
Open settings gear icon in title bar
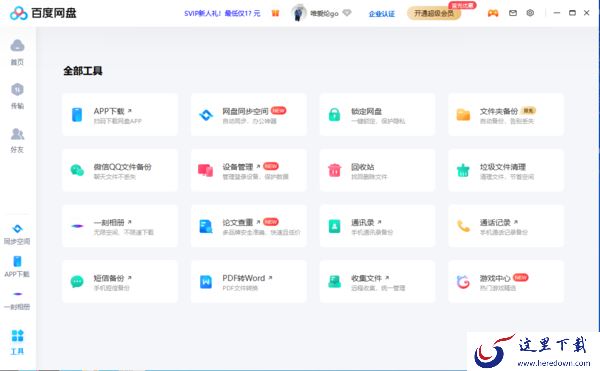[530, 13]
